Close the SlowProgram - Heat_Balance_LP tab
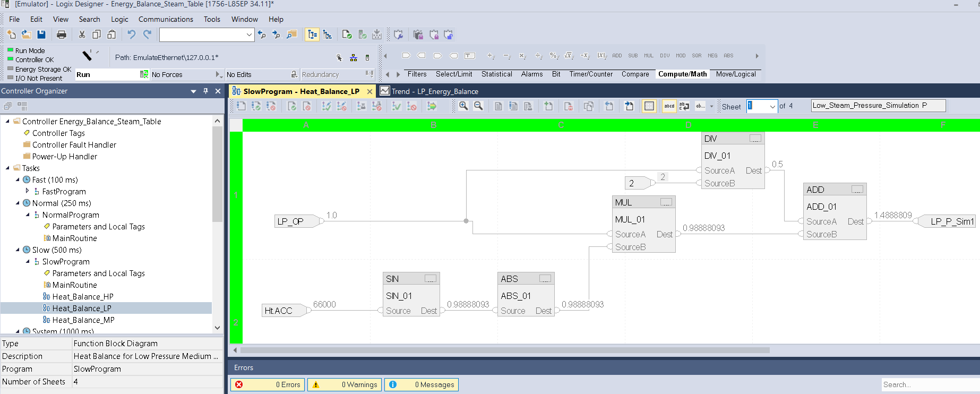Image resolution: width=980 pixels, height=394 pixels. (369, 91)
